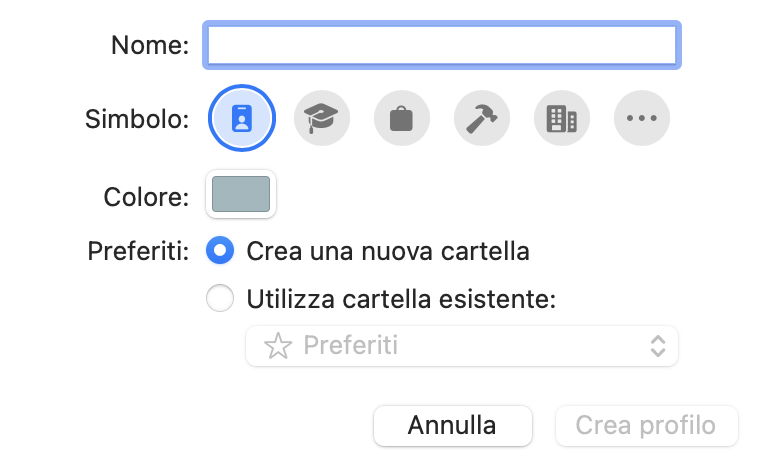768x470 pixels.
Task: Click the Annulla button
Action: pos(453,425)
